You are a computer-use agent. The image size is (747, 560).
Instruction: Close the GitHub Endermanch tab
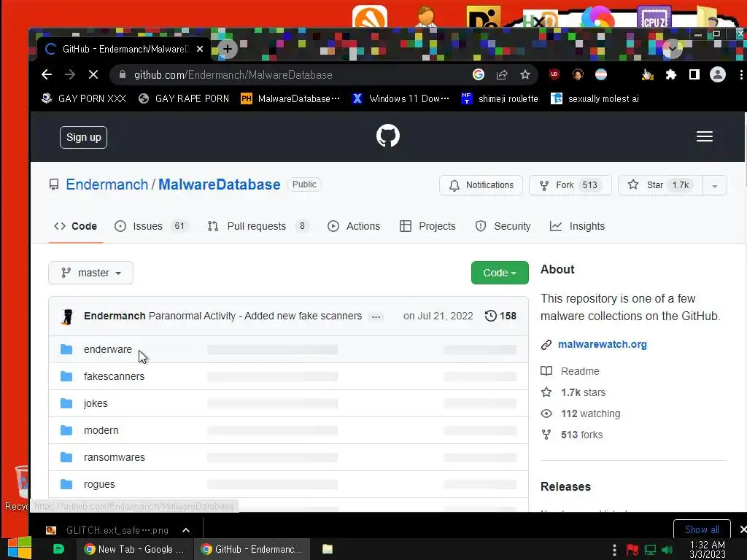[200, 49]
